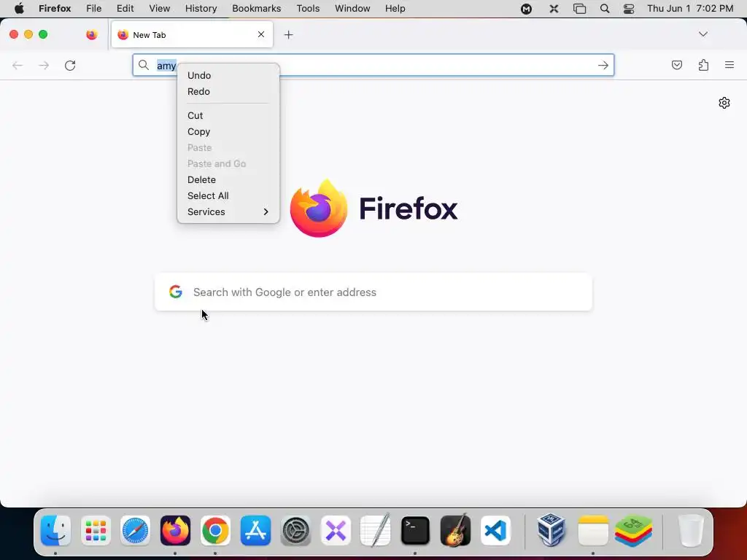Open System Settings from the Dock
This screenshot has width=747, height=560.
coord(296,531)
